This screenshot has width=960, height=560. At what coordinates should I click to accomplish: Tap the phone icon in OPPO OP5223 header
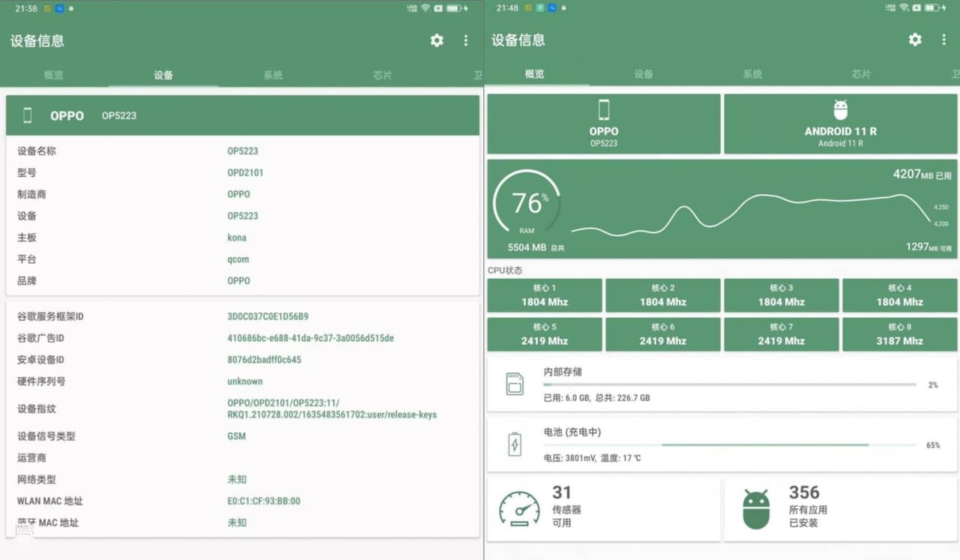point(28,115)
